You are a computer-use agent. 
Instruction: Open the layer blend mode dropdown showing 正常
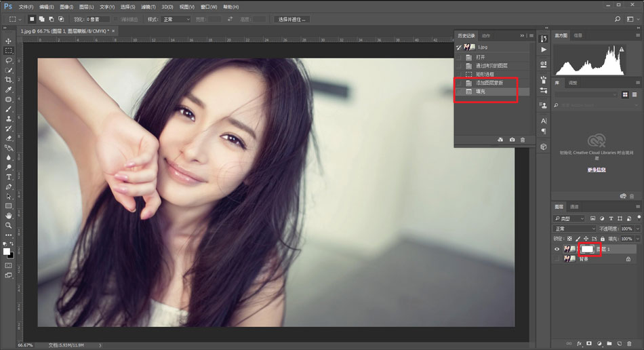pyautogui.click(x=573, y=229)
